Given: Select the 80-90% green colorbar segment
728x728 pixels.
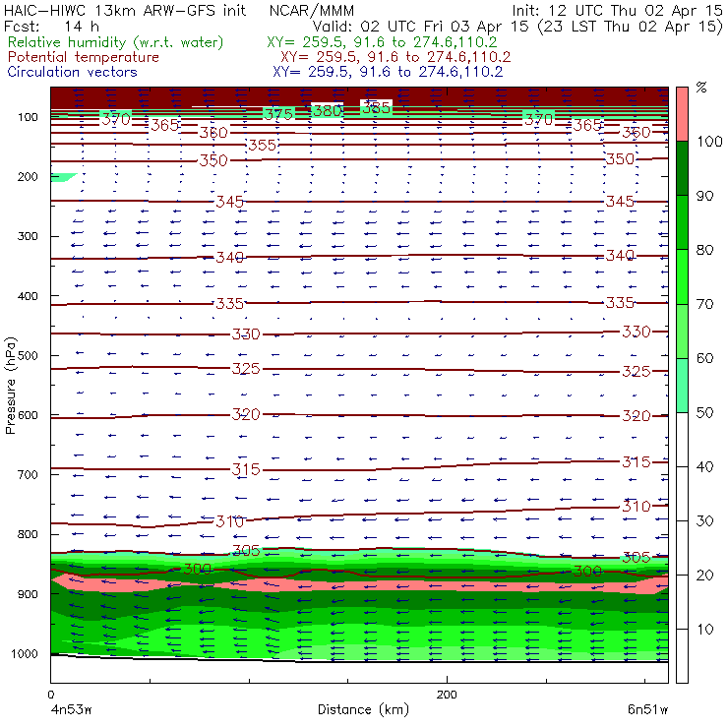Looking at the screenshot, I should pyautogui.click(x=682, y=222).
